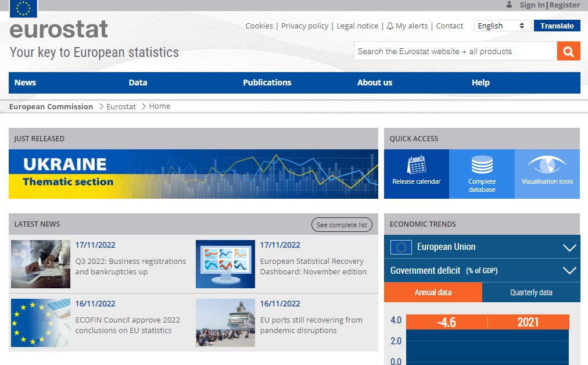Click See complete list of news
The width and height of the screenshot is (588, 365).
[342, 224]
